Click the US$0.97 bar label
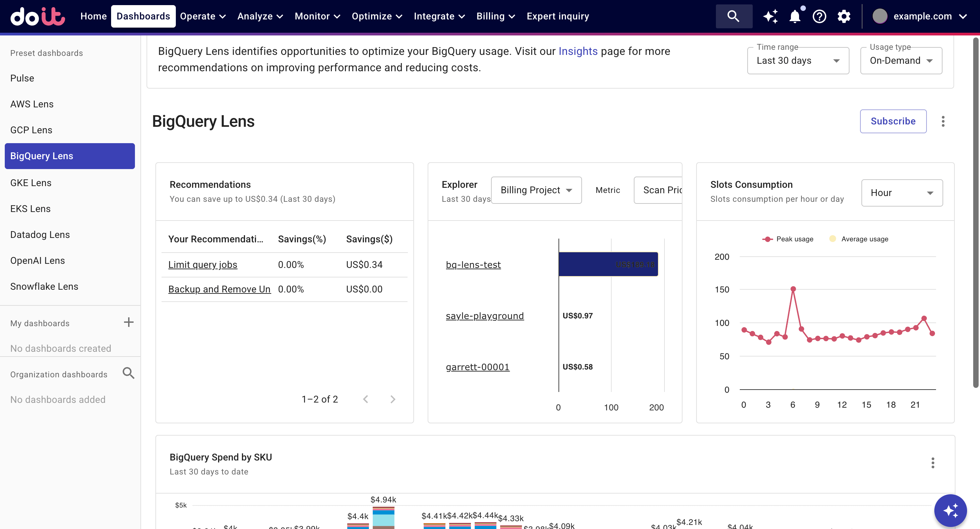The height and width of the screenshot is (529, 980). pos(578,316)
